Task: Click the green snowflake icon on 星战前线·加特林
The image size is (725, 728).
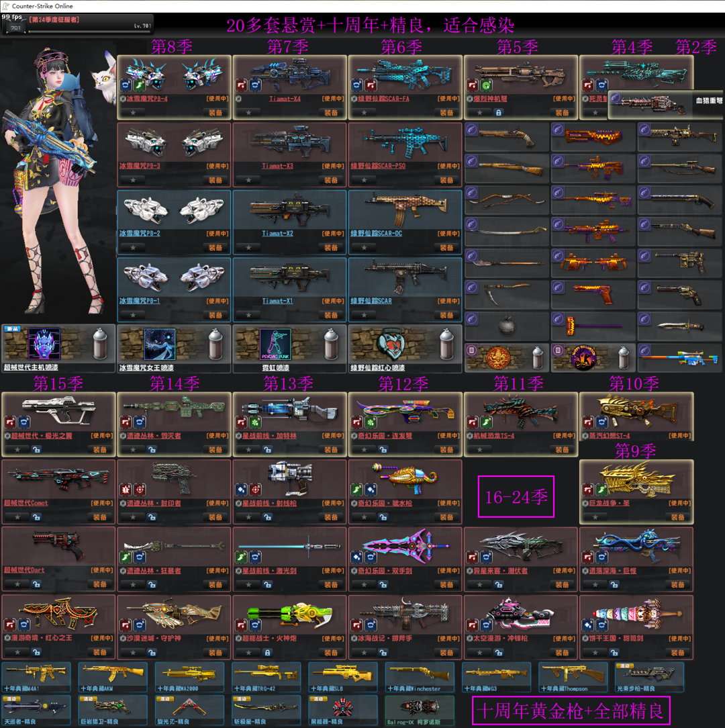Action: (255, 422)
